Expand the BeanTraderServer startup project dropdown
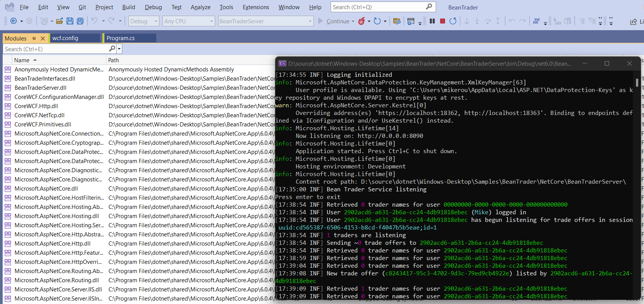The height and width of the screenshot is (304, 644). (310, 21)
